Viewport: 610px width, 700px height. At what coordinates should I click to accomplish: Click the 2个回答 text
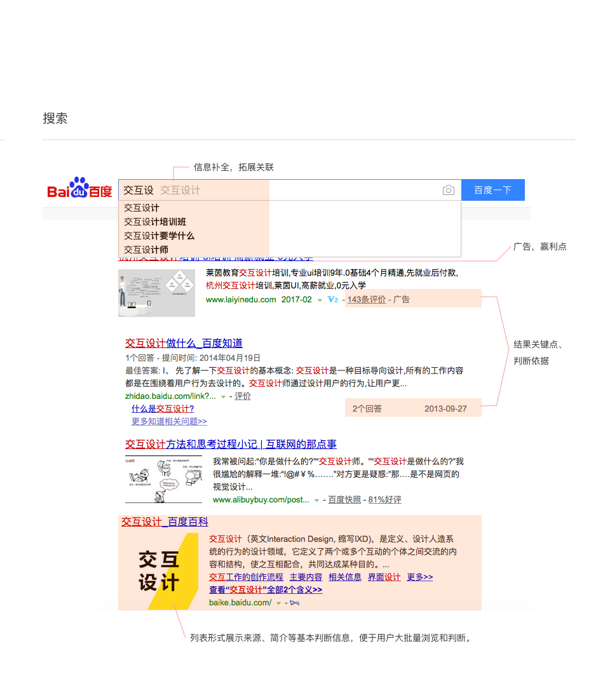(367, 408)
